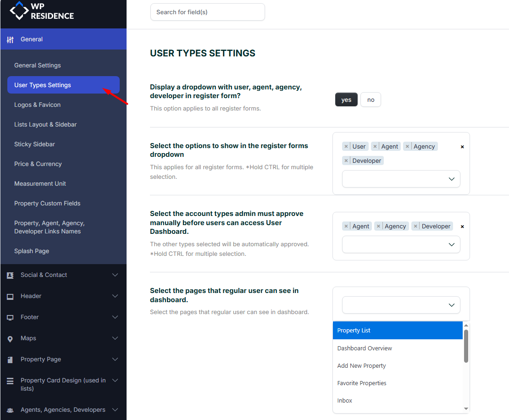Open the register forms options dropdown
509x420 pixels.
coord(401,179)
